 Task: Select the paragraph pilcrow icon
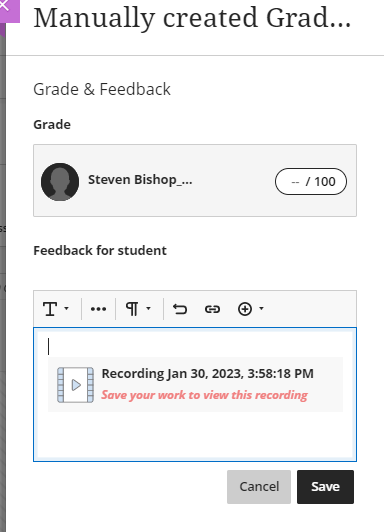[x=132, y=309]
